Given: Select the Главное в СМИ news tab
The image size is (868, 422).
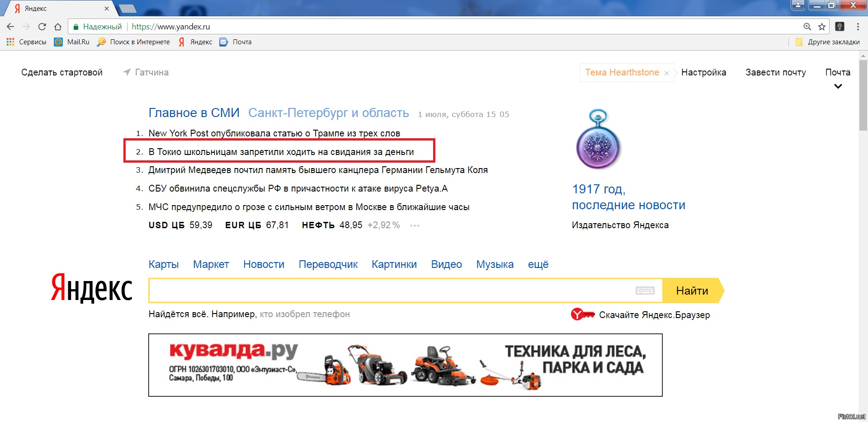Looking at the screenshot, I should click(x=194, y=113).
